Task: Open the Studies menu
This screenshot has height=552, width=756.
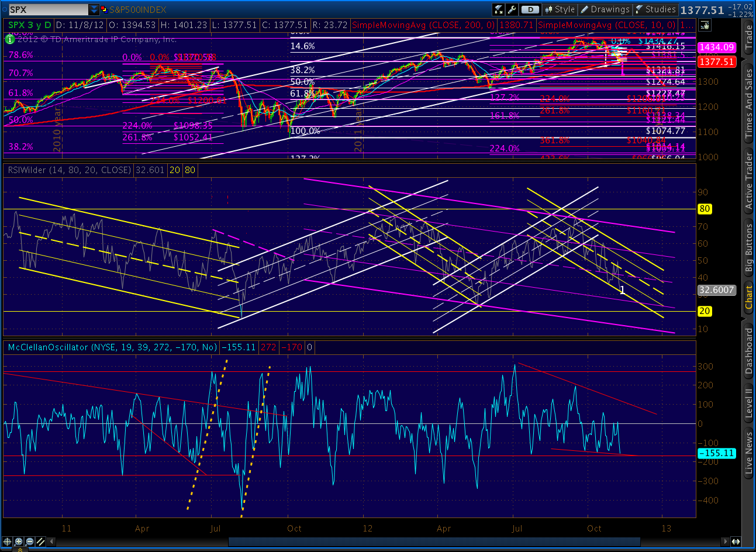Action: [655, 9]
